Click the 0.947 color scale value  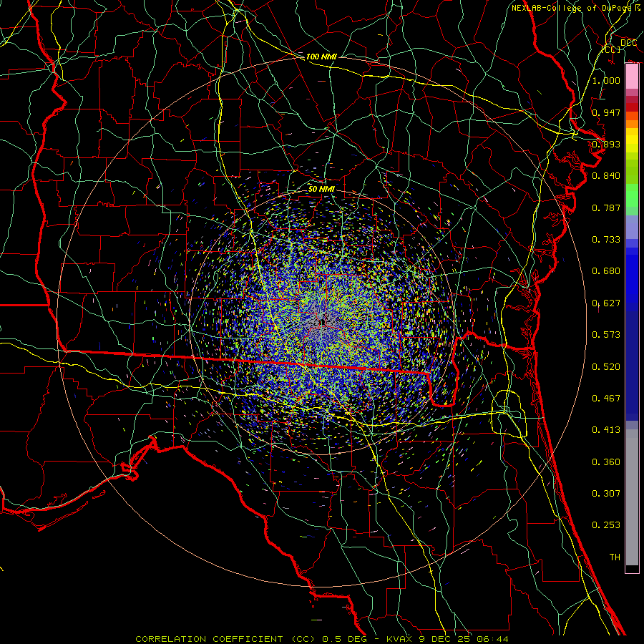coord(606,112)
